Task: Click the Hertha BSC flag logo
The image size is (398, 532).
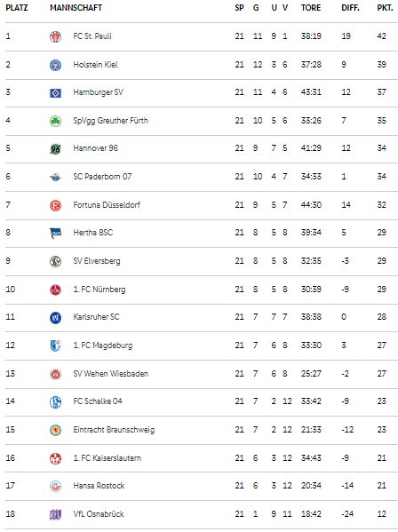Action: (56, 233)
